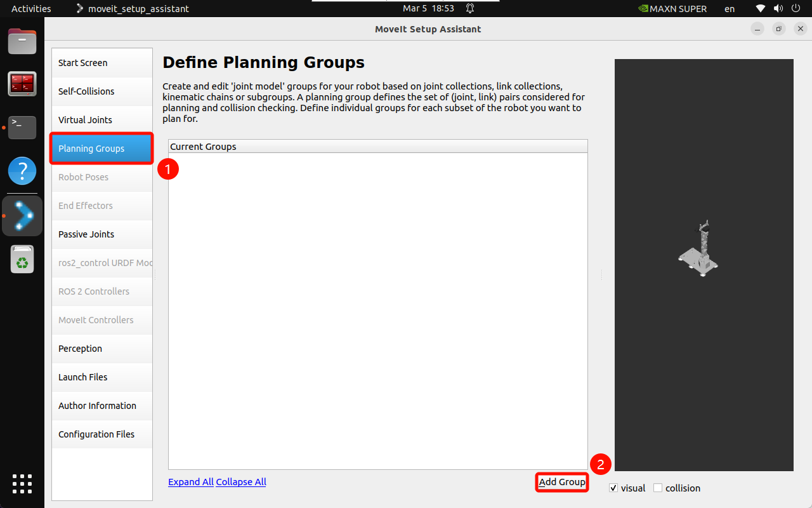Switch to Virtual Joints step
This screenshot has height=508, width=812.
(x=102, y=120)
